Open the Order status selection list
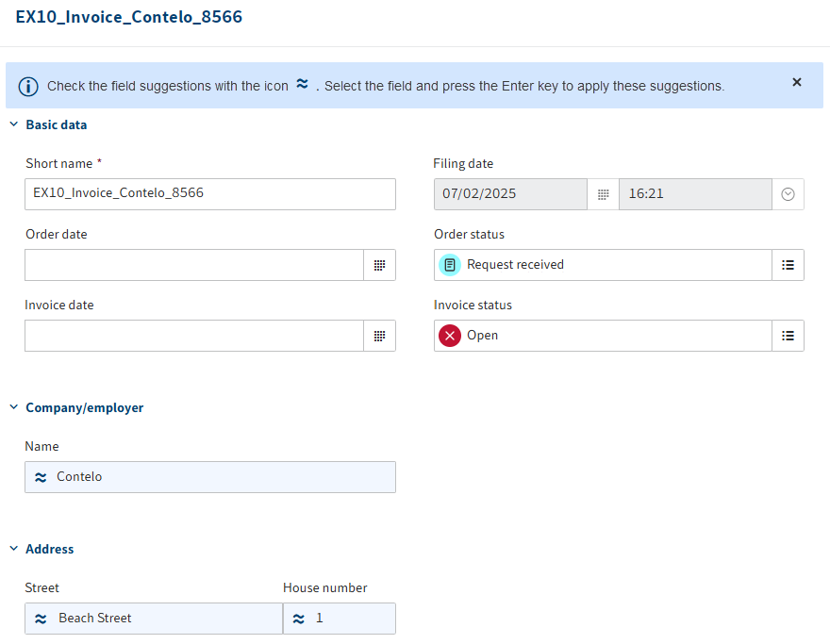830x644 pixels. (x=788, y=265)
